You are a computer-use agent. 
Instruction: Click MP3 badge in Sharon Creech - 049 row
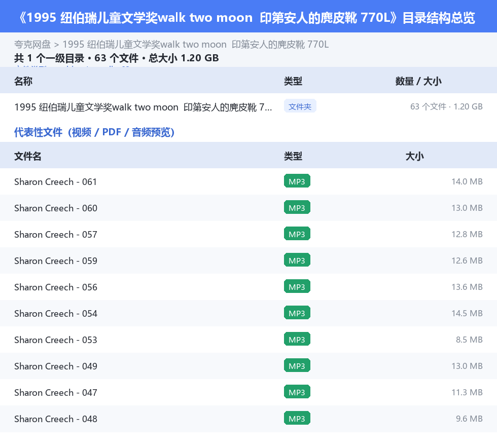point(297,365)
